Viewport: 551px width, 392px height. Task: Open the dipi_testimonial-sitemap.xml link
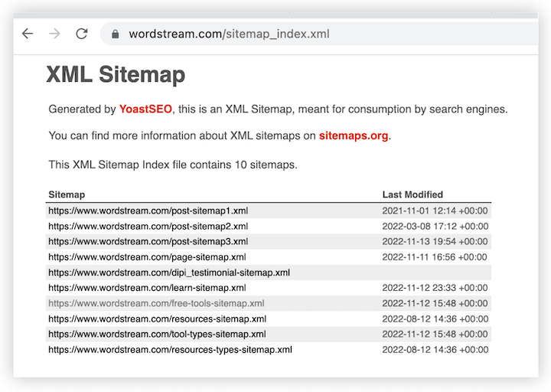(169, 273)
